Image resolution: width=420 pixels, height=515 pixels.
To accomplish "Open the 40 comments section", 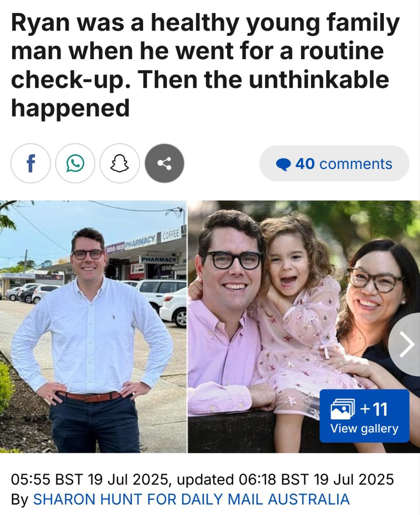I will click(334, 164).
